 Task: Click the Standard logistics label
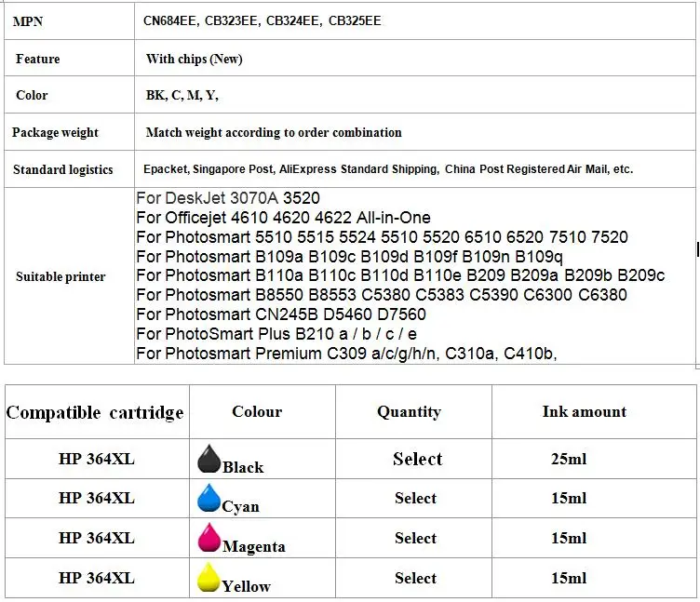(63, 169)
